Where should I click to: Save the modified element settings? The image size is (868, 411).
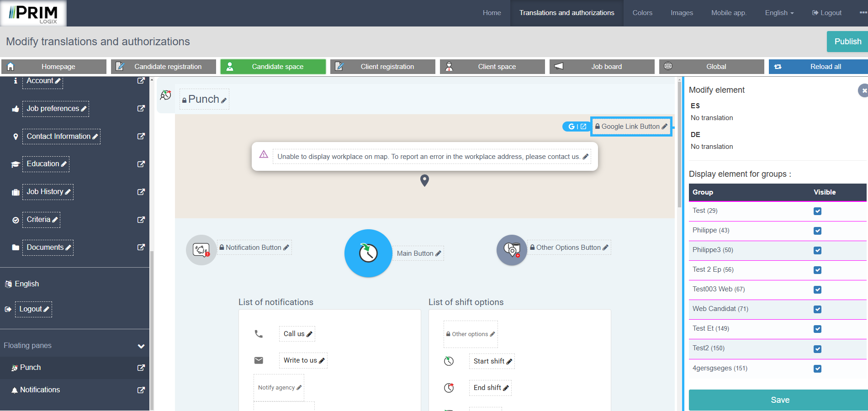780,400
